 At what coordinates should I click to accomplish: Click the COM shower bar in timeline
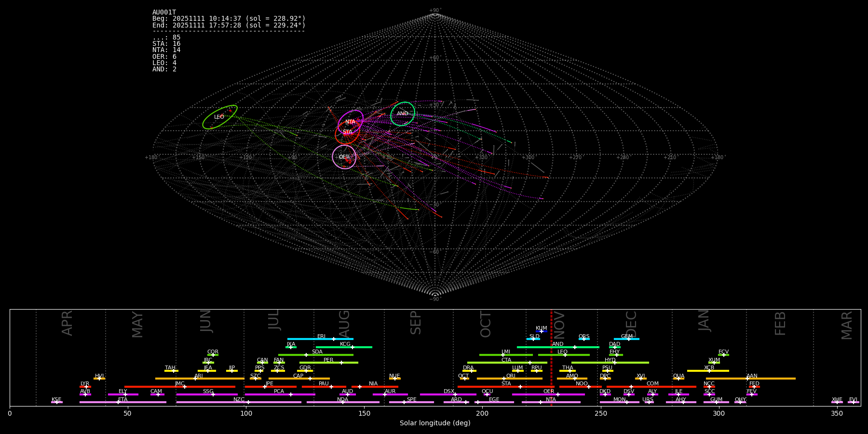651,387
